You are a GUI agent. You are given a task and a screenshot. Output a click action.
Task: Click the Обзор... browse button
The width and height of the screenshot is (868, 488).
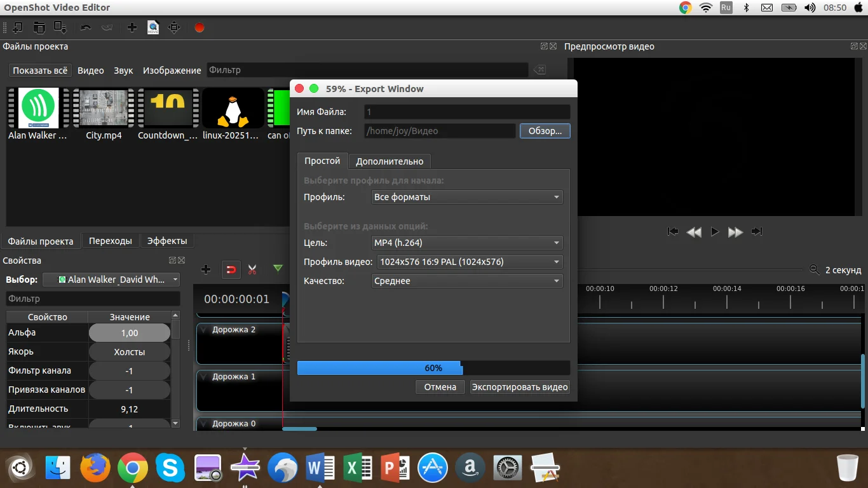pyautogui.click(x=545, y=131)
